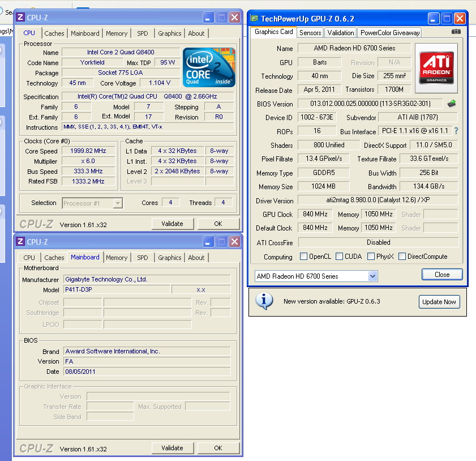Viewport: 476px width, 461px height.
Task: Click the top CPU-Z window title icon
Action: [x=20, y=18]
